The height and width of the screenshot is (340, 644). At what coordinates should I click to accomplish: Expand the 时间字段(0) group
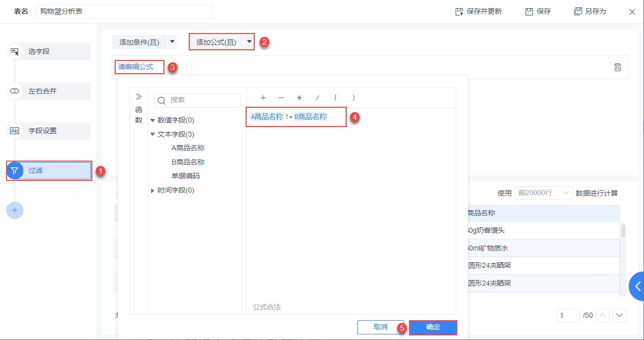[153, 191]
